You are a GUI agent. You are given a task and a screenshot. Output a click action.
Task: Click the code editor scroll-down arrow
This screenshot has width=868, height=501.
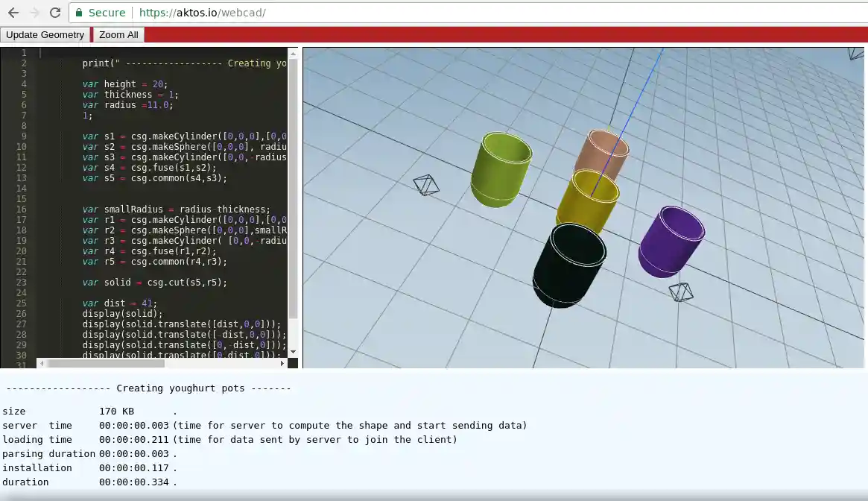(x=293, y=352)
